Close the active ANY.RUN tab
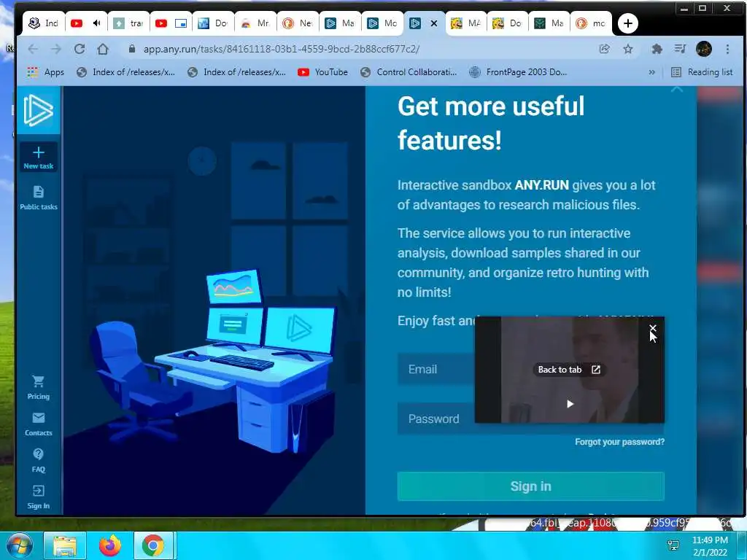Viewport: 747px width, 560px height. pyautogui.click(x=434, y=23)
